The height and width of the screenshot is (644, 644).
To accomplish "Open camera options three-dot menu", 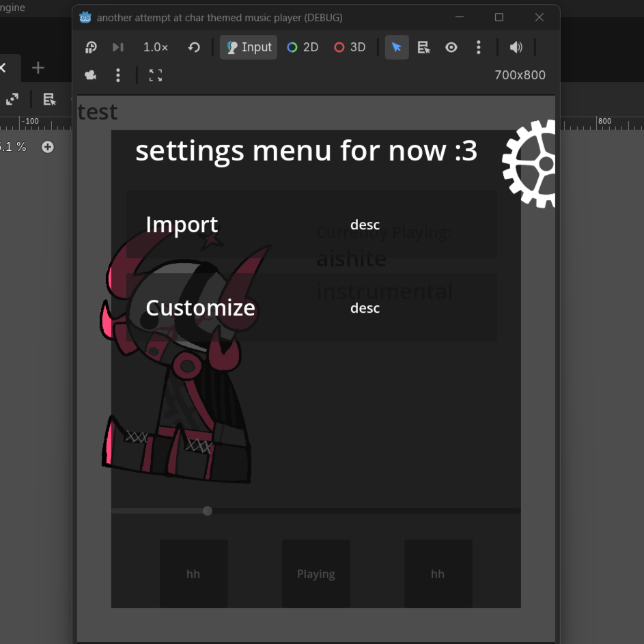I will point(118,75).
